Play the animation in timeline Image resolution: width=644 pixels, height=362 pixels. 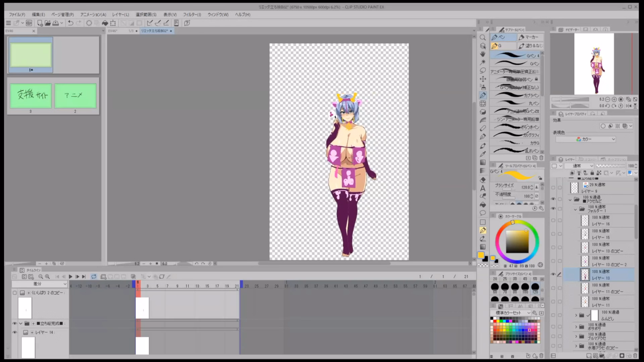point(70,277)
